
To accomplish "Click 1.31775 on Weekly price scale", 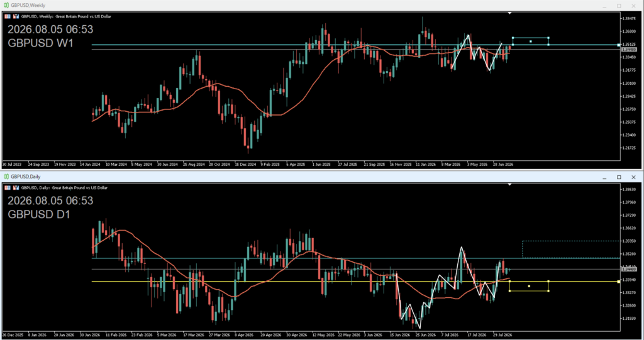I will click(629, 70).
